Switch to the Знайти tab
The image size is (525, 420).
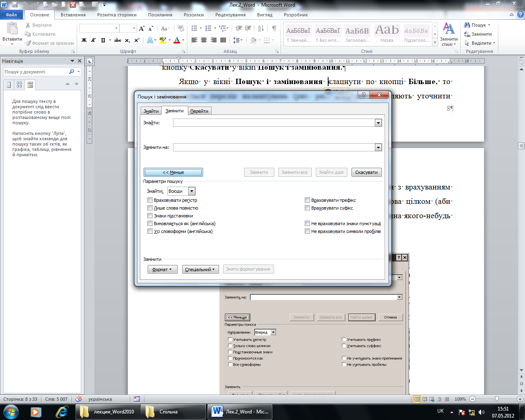point(151,111)
